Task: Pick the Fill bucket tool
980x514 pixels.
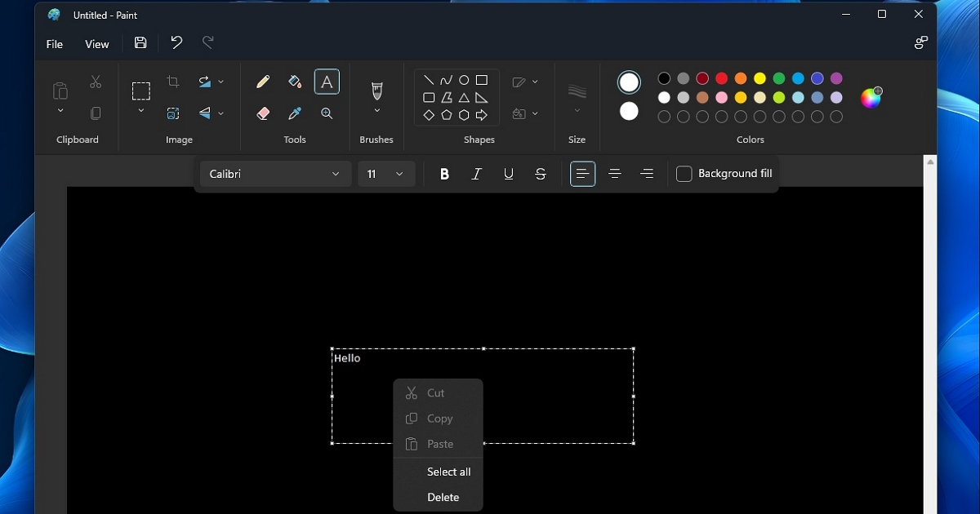Action: point(295,82)
